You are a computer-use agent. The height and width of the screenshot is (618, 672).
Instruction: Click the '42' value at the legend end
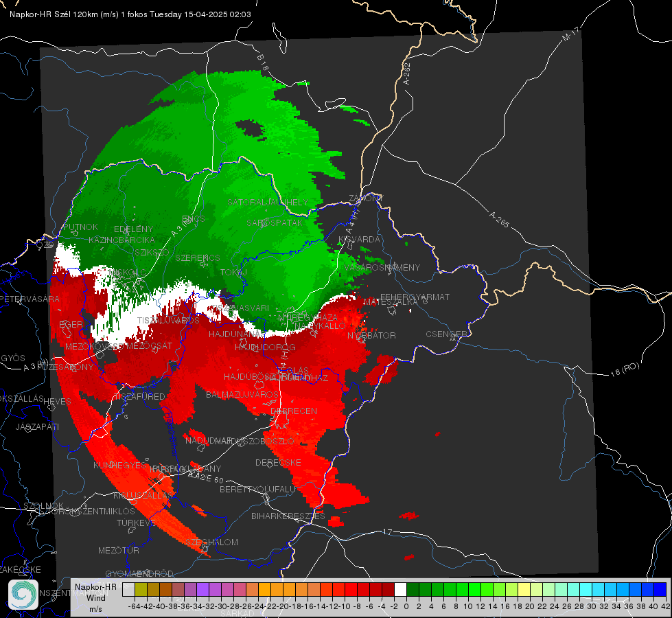click(x=666, y=606)
